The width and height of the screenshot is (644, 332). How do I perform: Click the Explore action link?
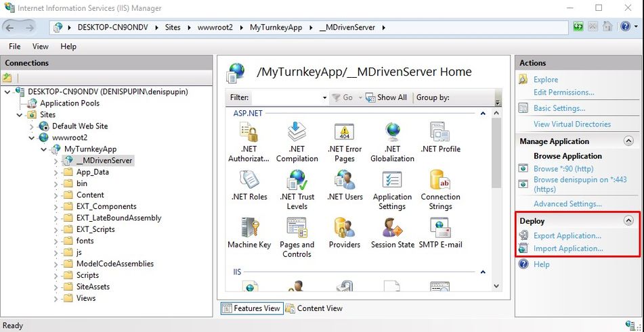(x=545, y=80)
